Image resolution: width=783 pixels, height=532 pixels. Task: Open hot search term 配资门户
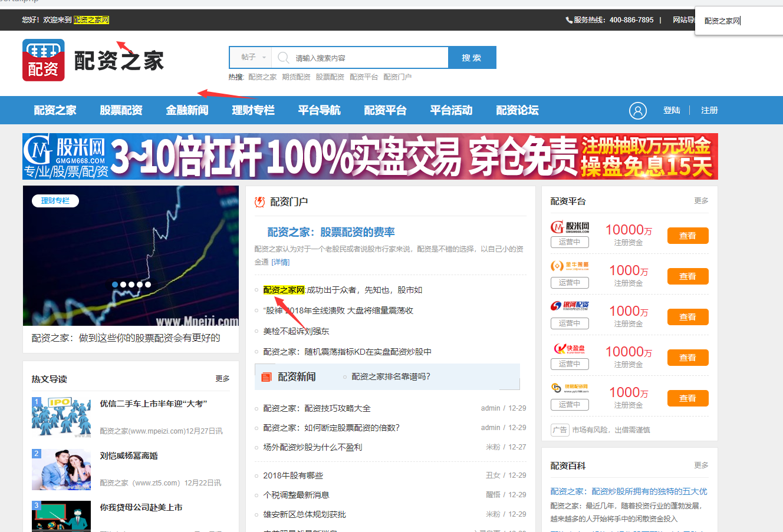click(x=397, y=77)
